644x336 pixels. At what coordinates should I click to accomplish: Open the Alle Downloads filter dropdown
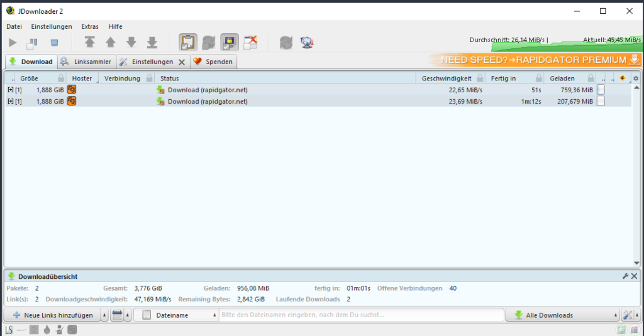tap(562, 315)
